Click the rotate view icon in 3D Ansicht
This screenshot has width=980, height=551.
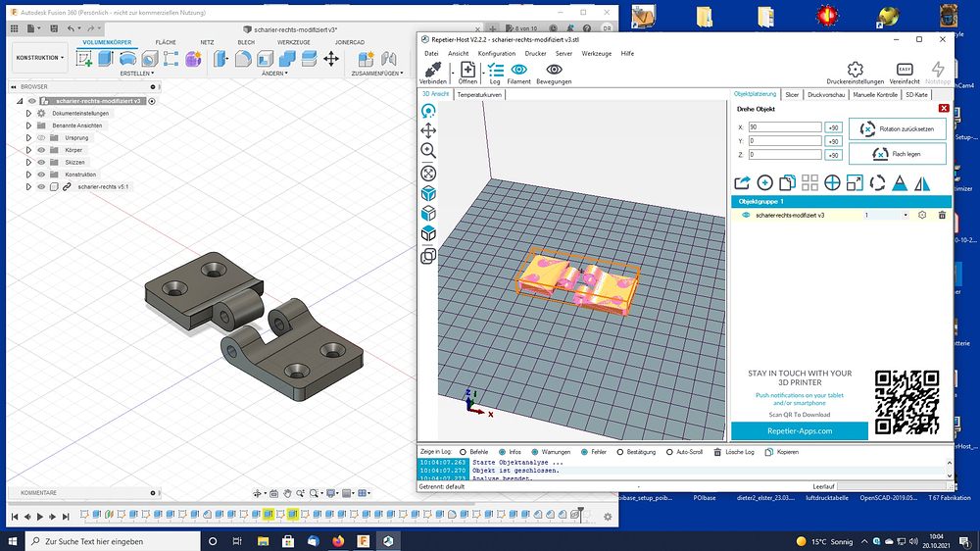[428, 112]
